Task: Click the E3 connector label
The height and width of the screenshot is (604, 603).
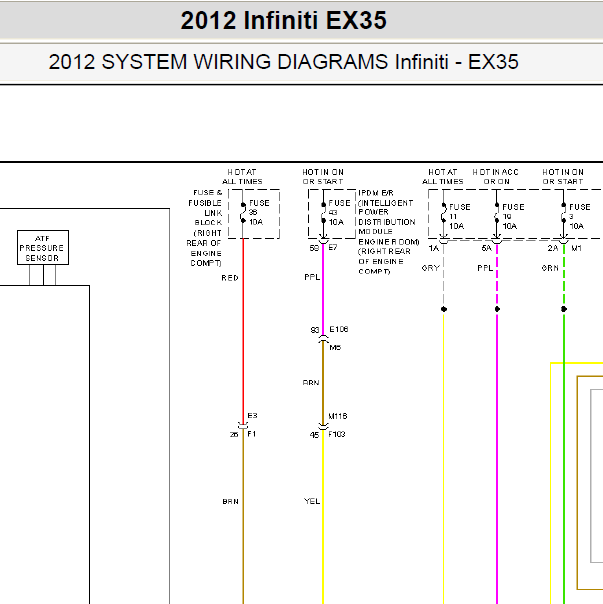Action: (x=252, y=416)
